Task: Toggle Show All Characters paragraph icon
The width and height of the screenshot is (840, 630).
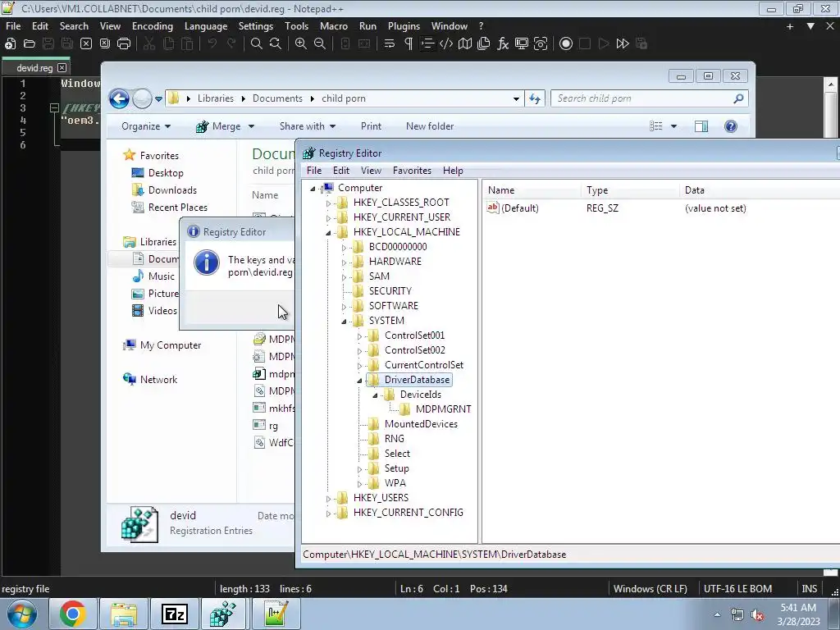Action: tap(409, 44)
